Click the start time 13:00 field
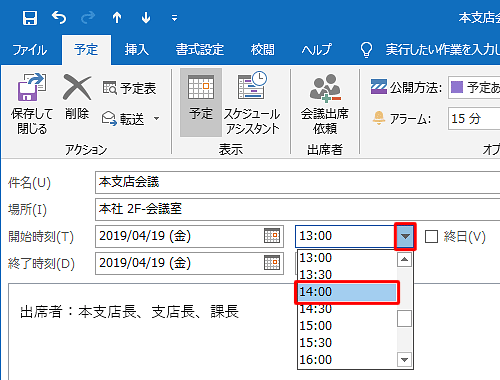Image resolution: width=500 pixels, height=380 pixels. click(x=345, y=236)
